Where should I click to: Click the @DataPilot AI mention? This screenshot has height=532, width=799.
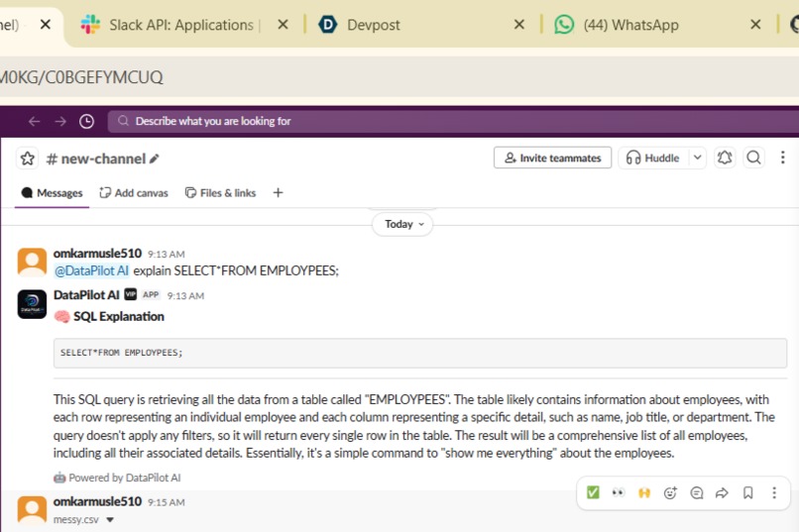[92, 270]
